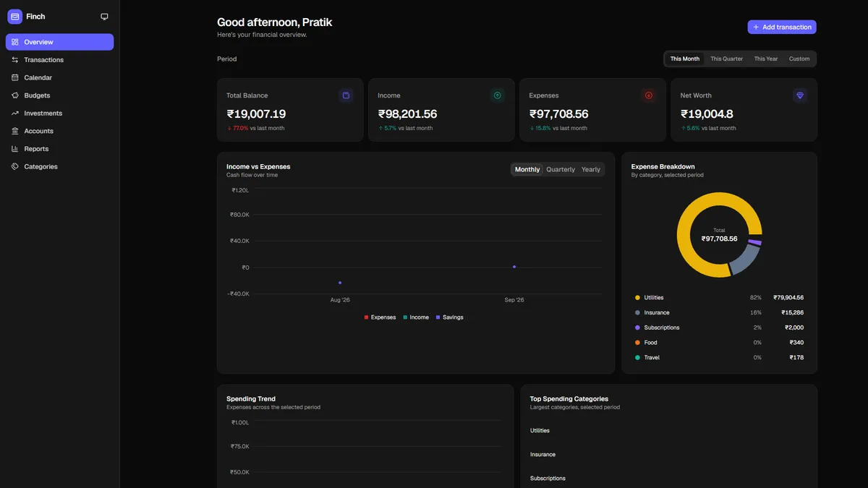
Task: Click the Income value ₹98,201.56
Action: click(x=407, y=114)
